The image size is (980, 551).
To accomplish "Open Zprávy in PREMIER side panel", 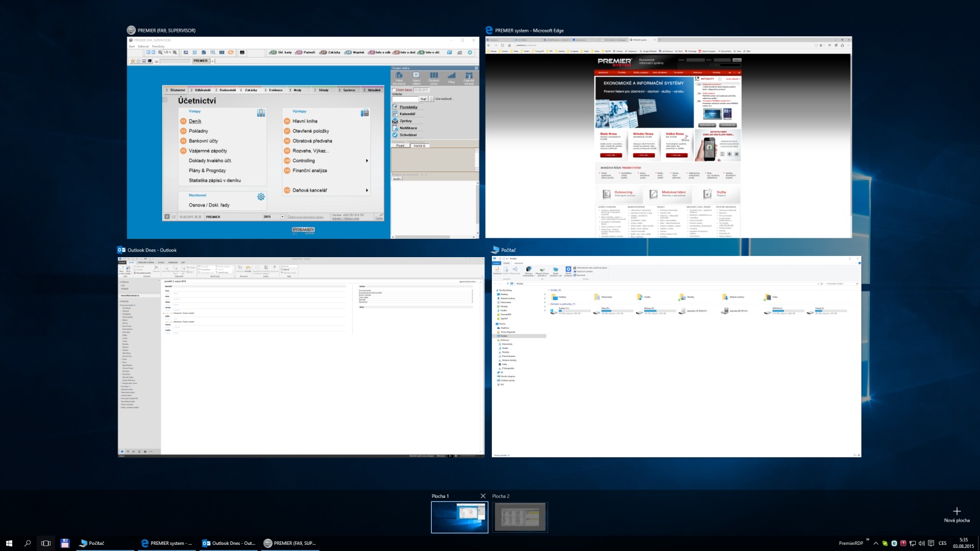I will pos(405,121).
